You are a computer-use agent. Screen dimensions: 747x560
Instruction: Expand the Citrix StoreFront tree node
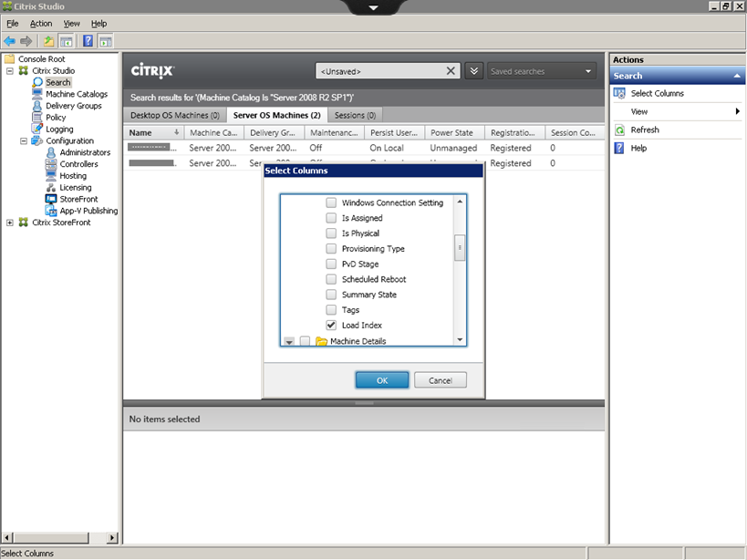click(x=9, y=223)
